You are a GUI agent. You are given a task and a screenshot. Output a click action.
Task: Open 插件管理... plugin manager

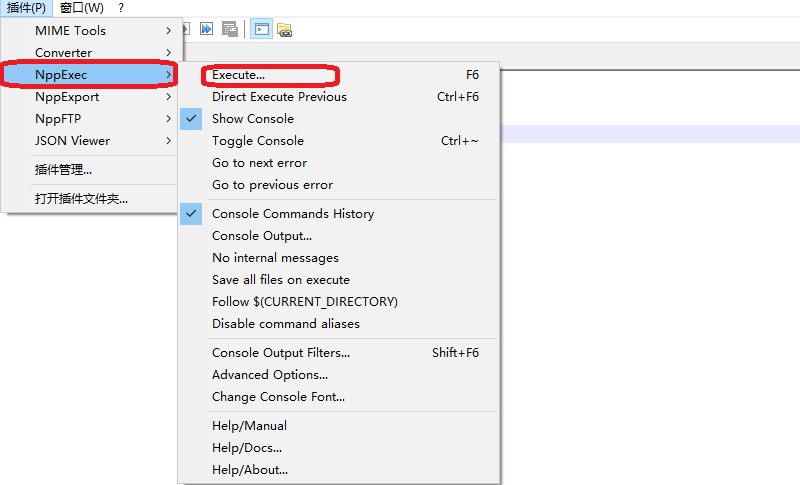[x=90, y=170]
